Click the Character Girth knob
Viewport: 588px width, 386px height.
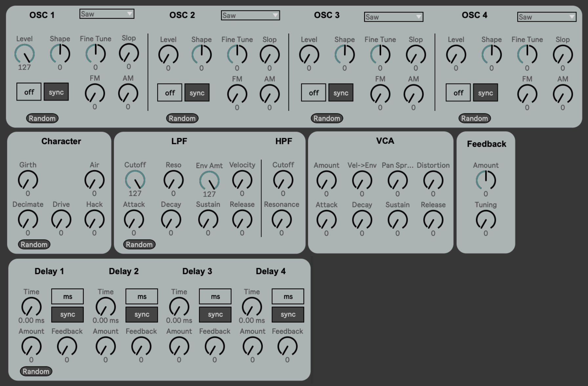[x=28, y=180]
